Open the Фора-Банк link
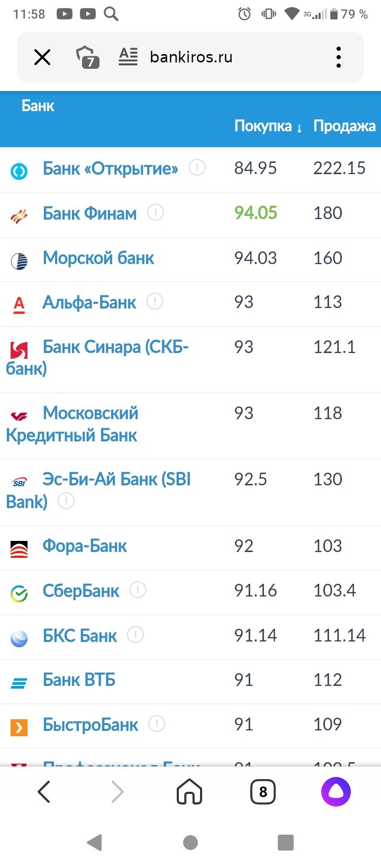The image size is (381, 868). coord(85,546)
